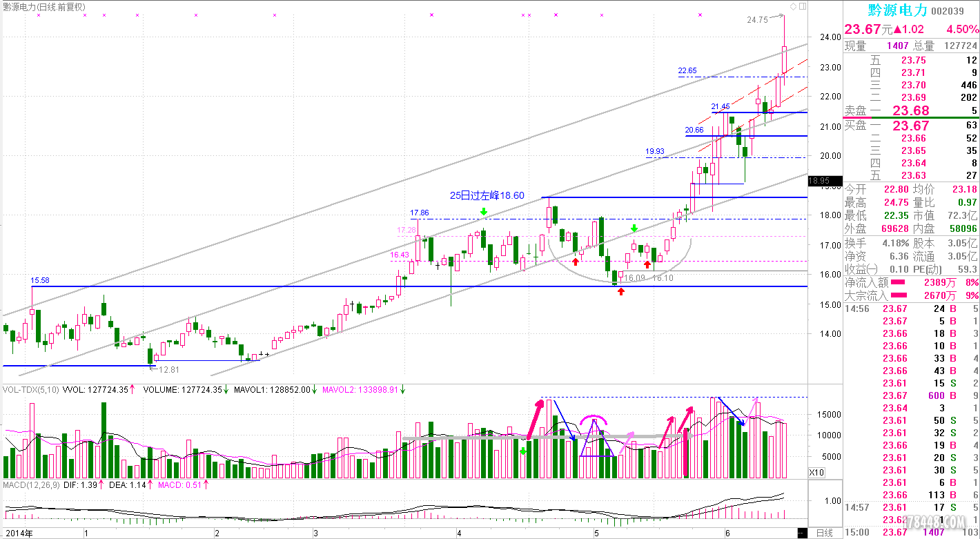The image size is (980, 539).
Task: Click the 19.93 level label
Action: coord(655,151)
